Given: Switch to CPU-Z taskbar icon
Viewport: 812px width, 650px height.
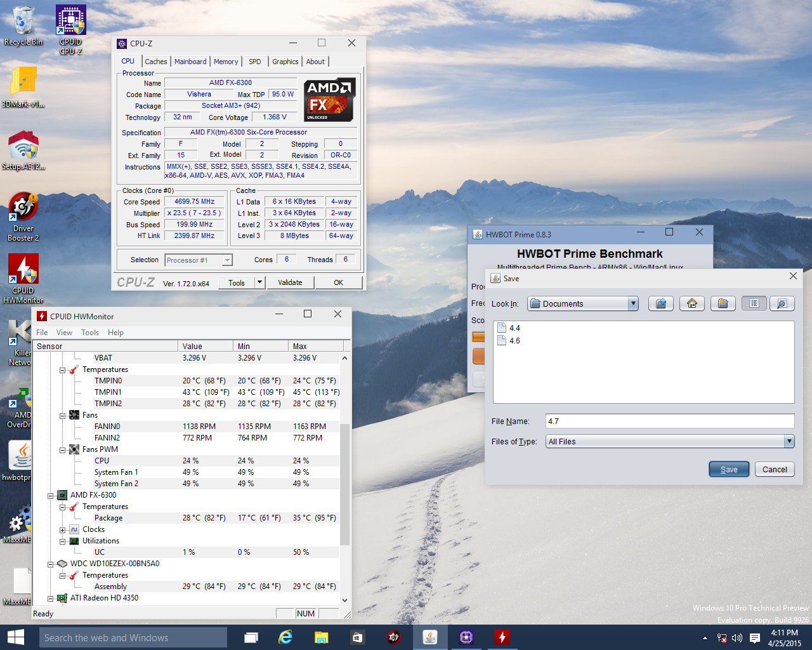Looking at the screenshot, I should point(466,637).
